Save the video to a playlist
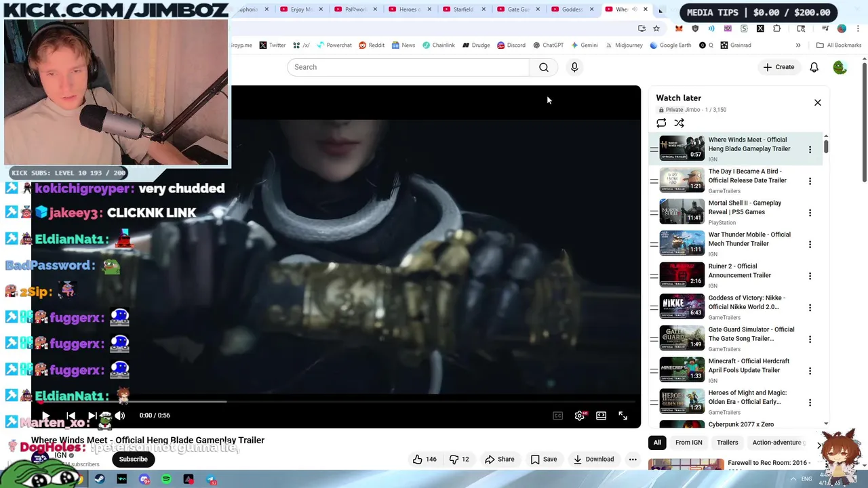 point(543,459)
